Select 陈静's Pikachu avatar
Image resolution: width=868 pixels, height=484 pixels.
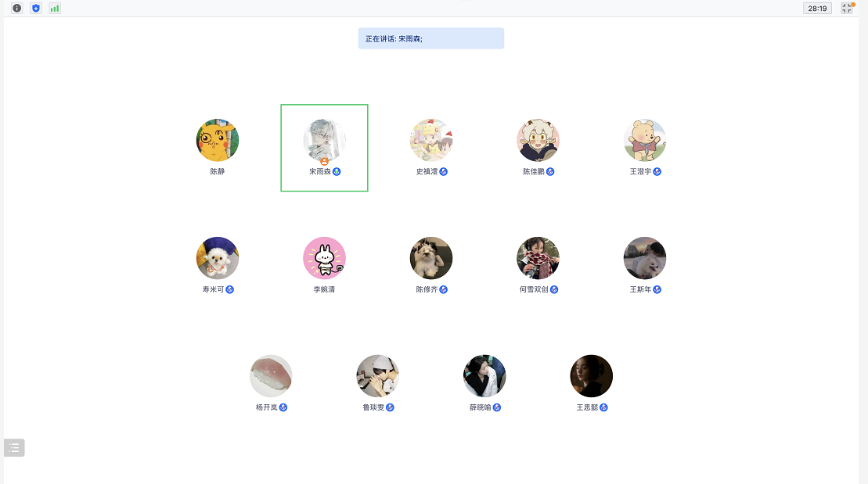(218, 140)
